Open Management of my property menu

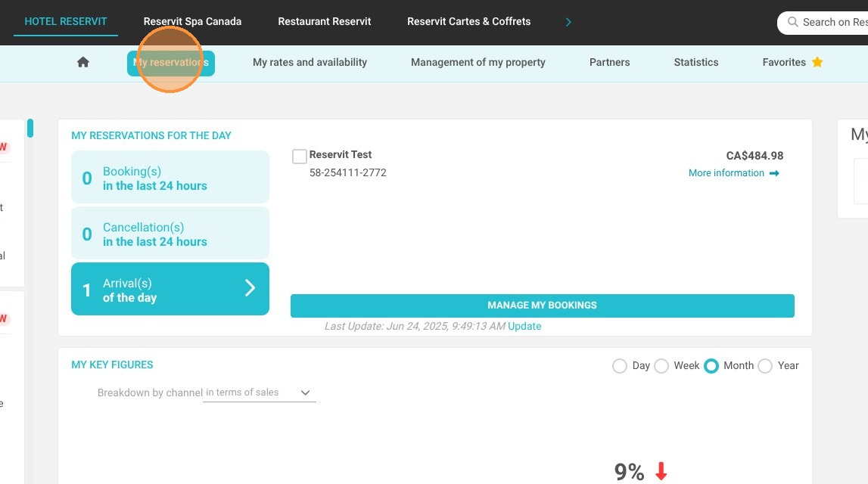(x=478, y=63)
